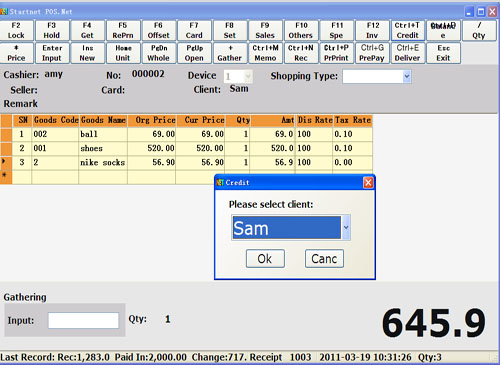This screenshot has height=365, width=500.
Task: Click the Esc Exit button
Action: [443, 53]
